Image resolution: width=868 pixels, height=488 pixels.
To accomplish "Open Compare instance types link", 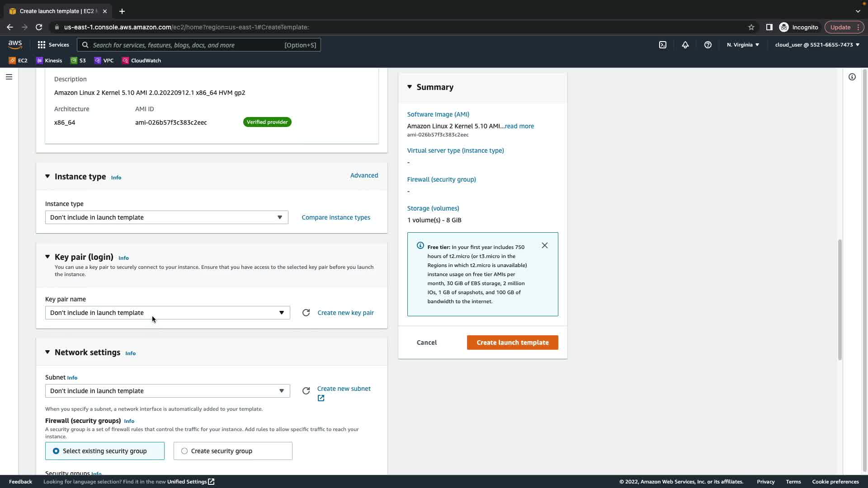I will (336, 217).
